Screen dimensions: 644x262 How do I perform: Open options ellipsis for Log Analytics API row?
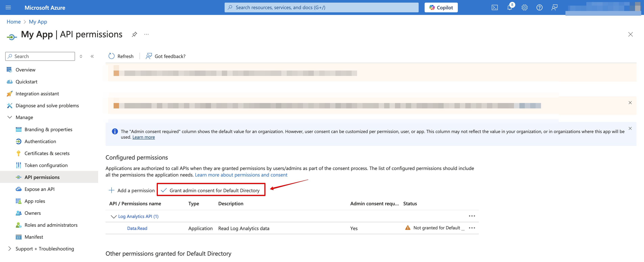click(x=472, y=216)
